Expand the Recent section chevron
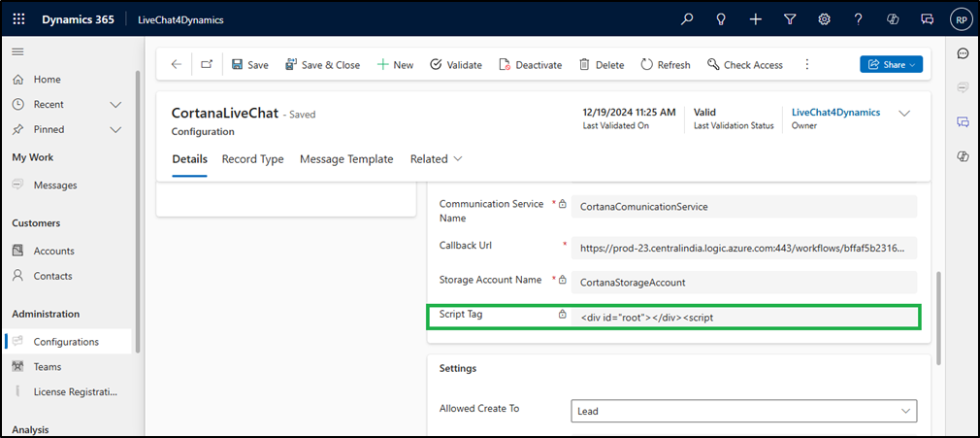Screen dimensions: 980x438 (x=115, y=104)
